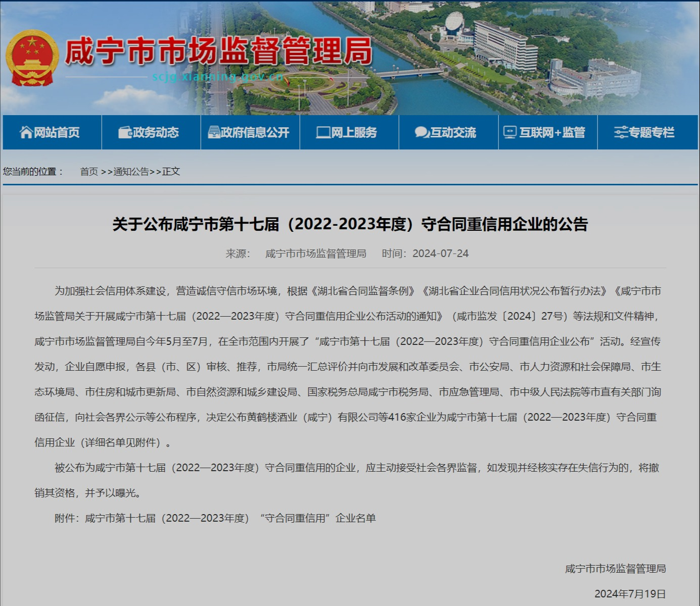Click the laptop icon beside 网上服务
700x606 pixels.
pos(322,132)
